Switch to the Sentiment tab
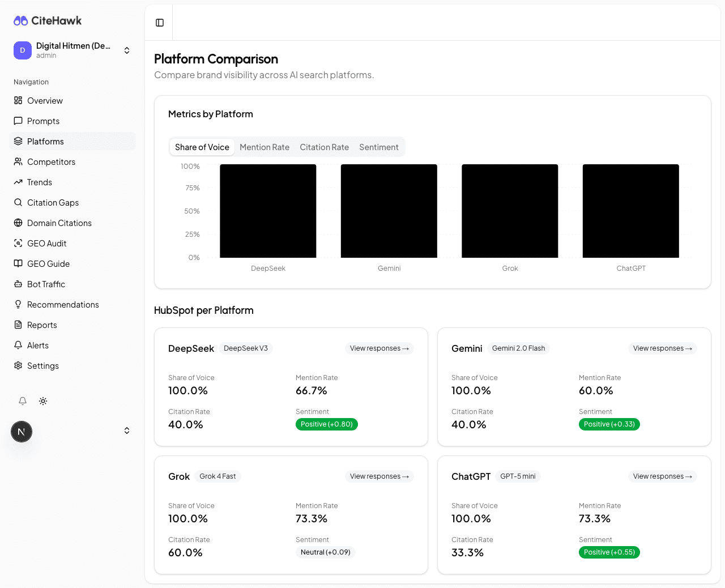 pyautogui.click(x=379, y=147)
